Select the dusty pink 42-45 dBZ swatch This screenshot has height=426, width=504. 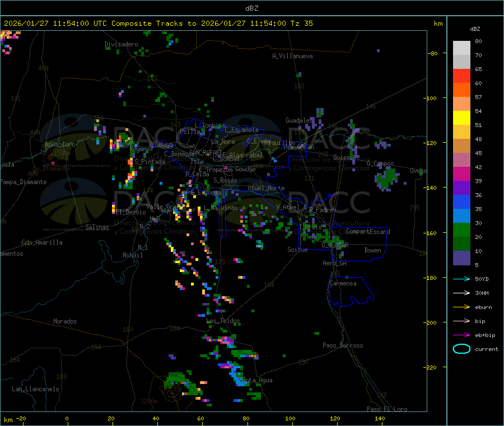[x=461, y=160]
